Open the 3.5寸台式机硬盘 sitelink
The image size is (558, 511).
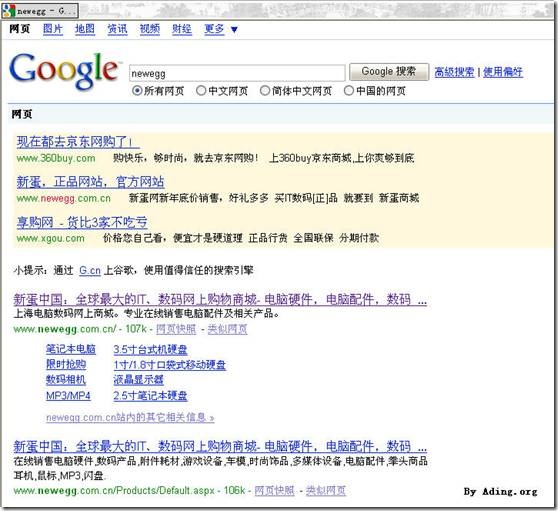151,349
